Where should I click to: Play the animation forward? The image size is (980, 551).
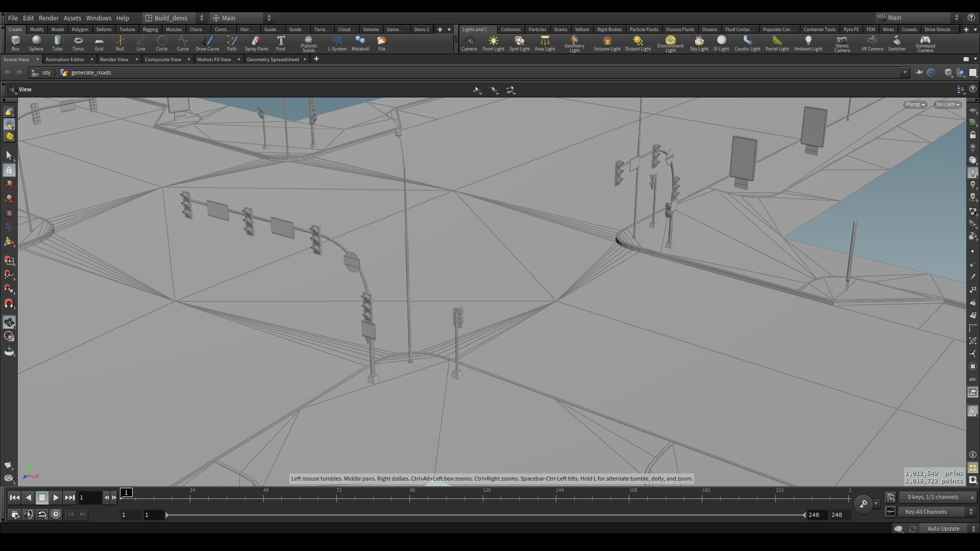(x=56, y=497)
